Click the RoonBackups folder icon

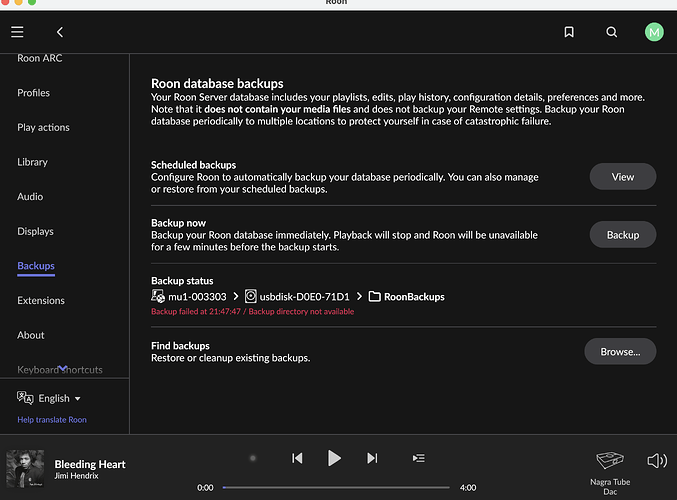374,297
